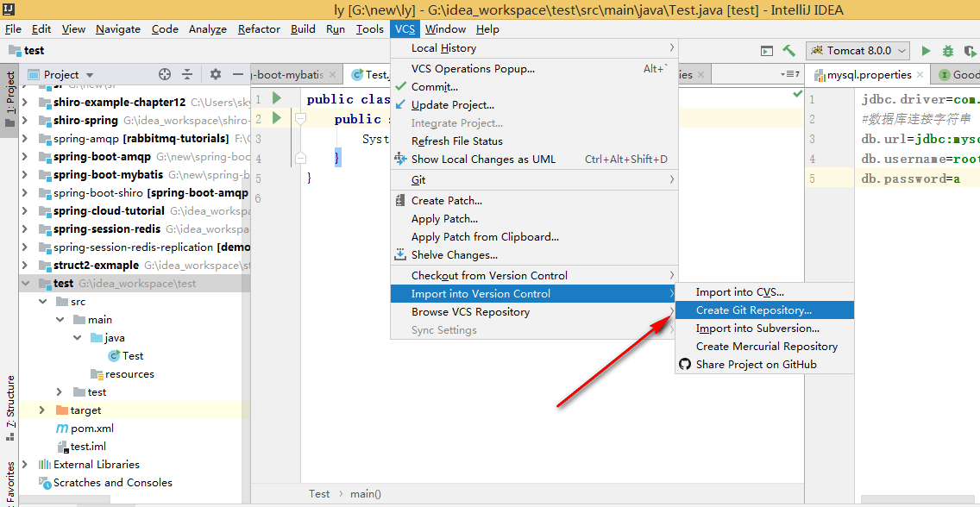Collapse the src folder
This screenshot has height=507, width=980.
42,302
